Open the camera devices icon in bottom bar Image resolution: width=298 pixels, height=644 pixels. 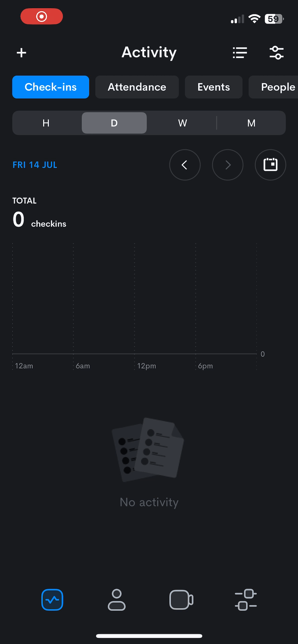(x=181, y=600)
